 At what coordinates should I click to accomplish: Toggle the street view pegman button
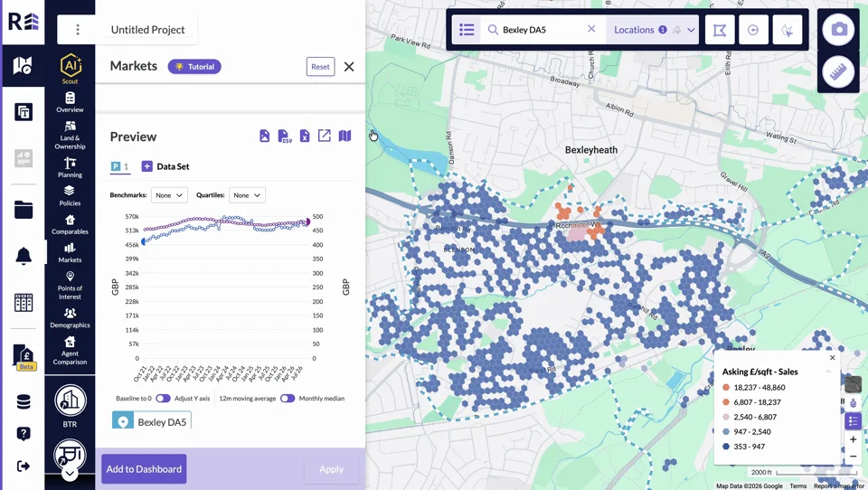[x=853, y=402]
